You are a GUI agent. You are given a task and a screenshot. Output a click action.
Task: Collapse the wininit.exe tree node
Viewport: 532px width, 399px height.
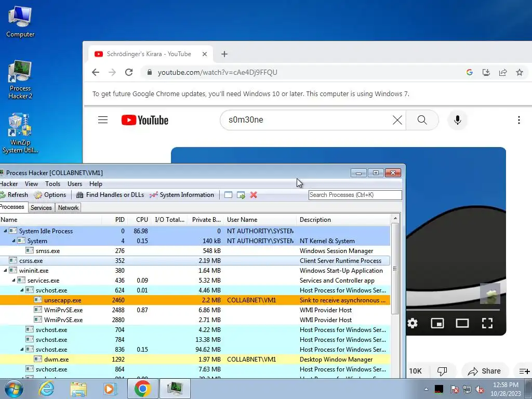5,270
